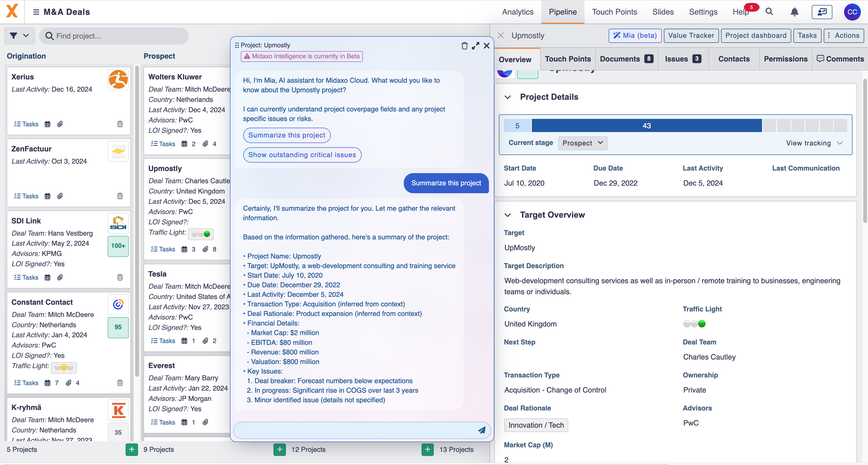Open the project filter dropdown

(x=19, y=36)
